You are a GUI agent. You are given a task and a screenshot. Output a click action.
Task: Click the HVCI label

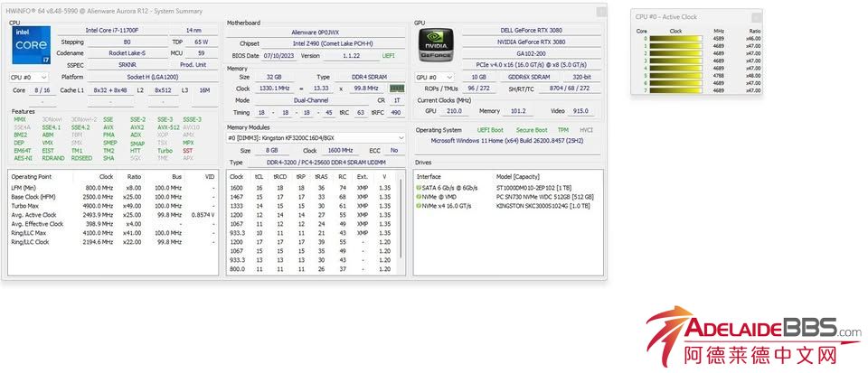(x=586, y=130)
